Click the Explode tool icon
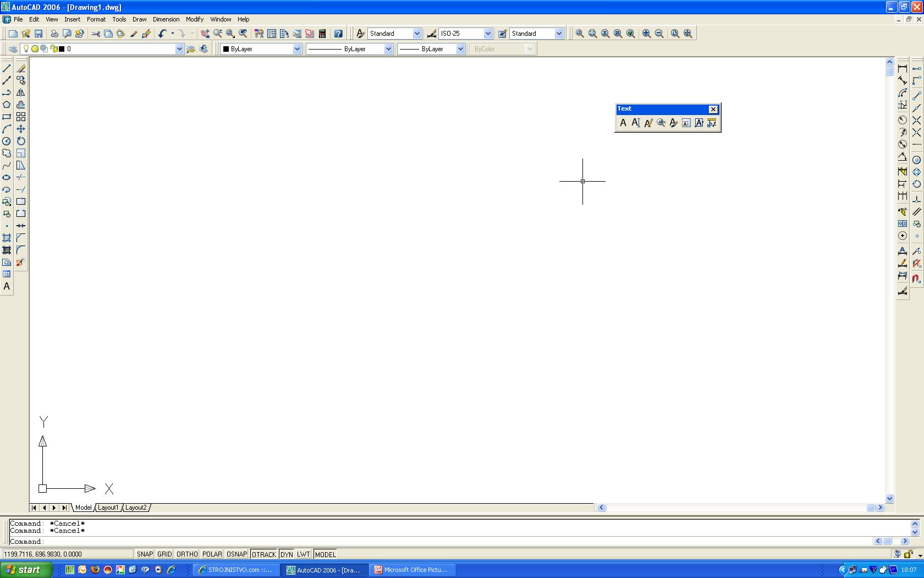 pyautogui.click(x=21, y=262)
